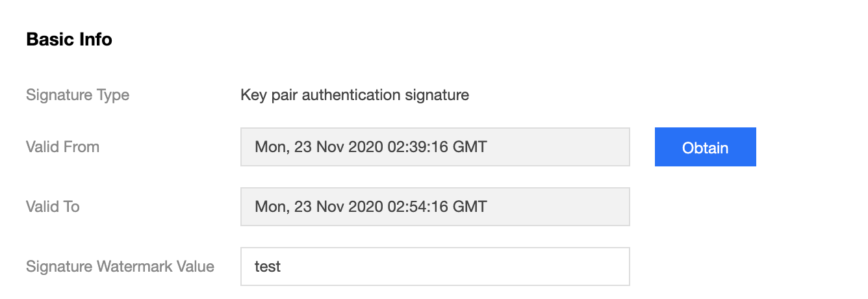Click the Signature Watermark Value label
This screenshot has width=868, height=299.
tap(120, 266)
